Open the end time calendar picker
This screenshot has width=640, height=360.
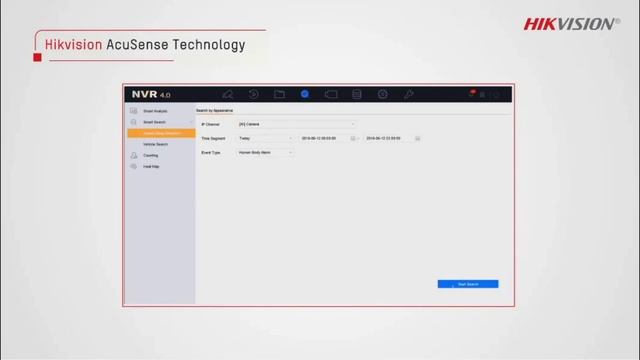(x=418, y=138)
